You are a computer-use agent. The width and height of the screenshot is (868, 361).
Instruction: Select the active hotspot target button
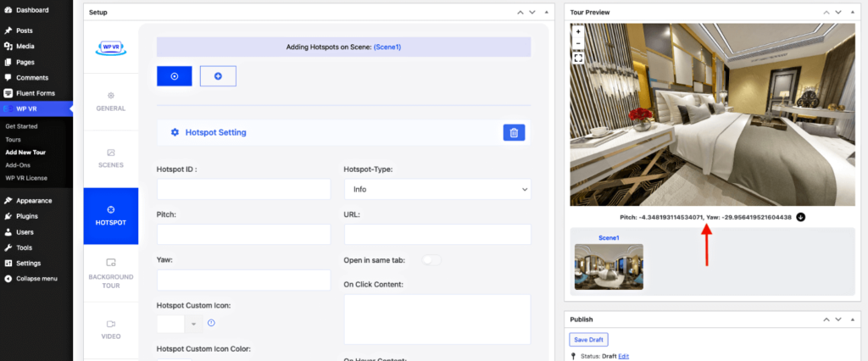click(x=175, y=76)
